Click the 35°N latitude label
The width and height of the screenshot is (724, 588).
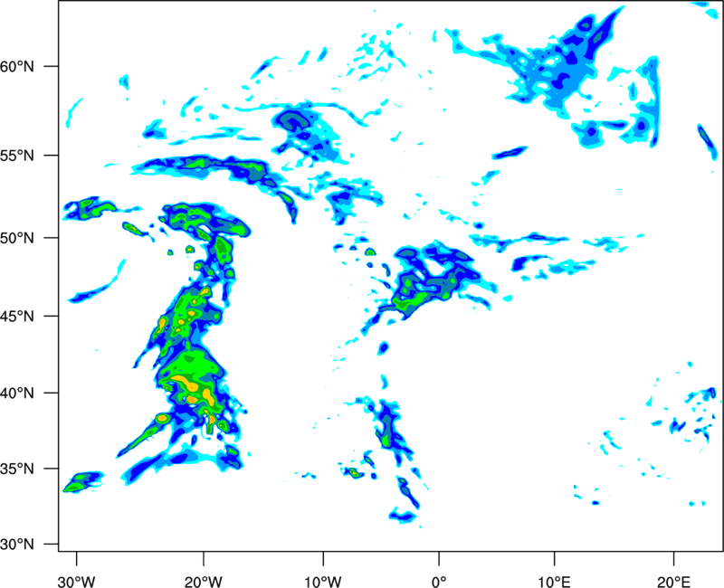[x=17, y=469]
